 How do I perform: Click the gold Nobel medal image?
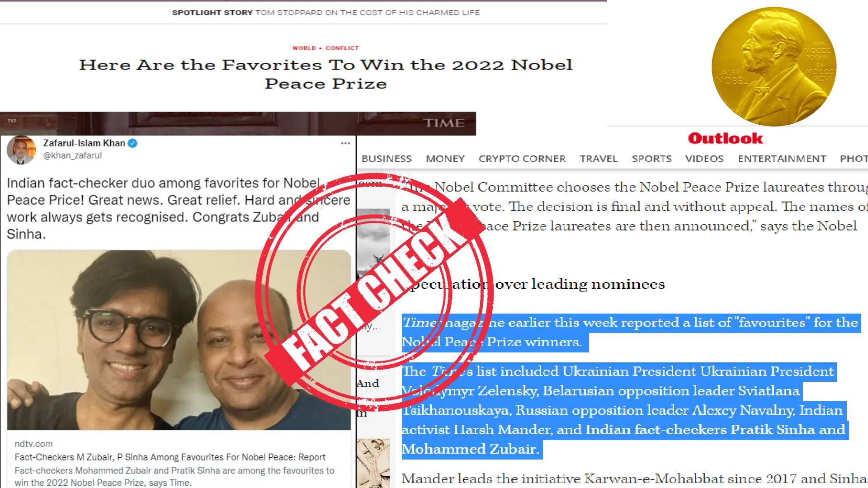click(x=774, y=66)
